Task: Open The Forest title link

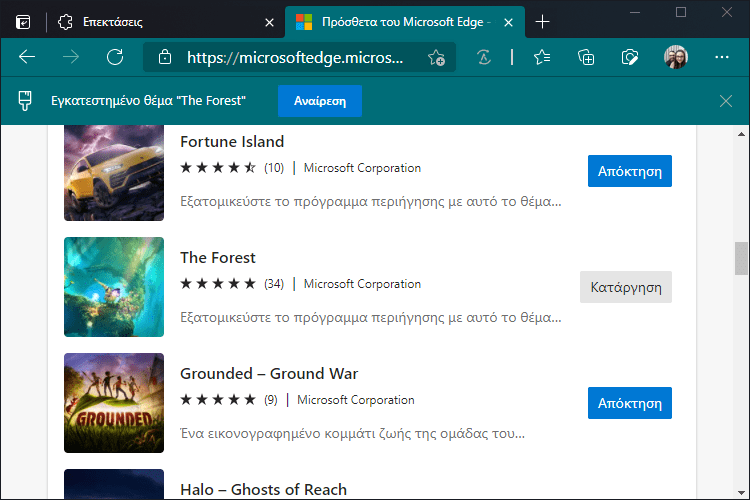Action: 218,257
